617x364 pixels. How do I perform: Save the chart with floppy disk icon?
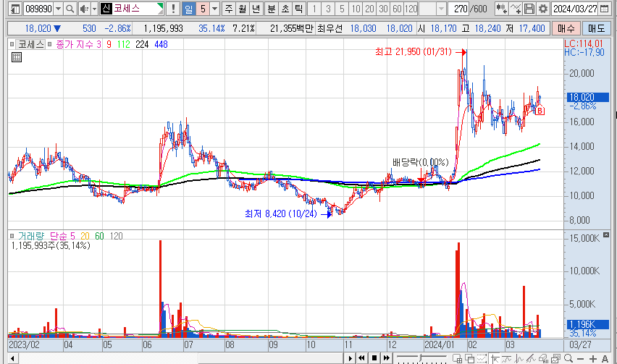click(529, 8)
